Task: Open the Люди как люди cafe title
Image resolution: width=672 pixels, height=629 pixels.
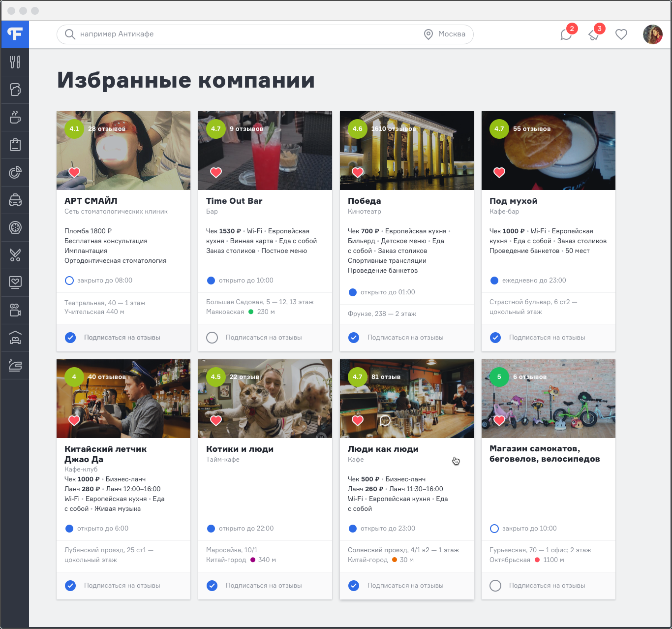Action: [x=383, y=449]
